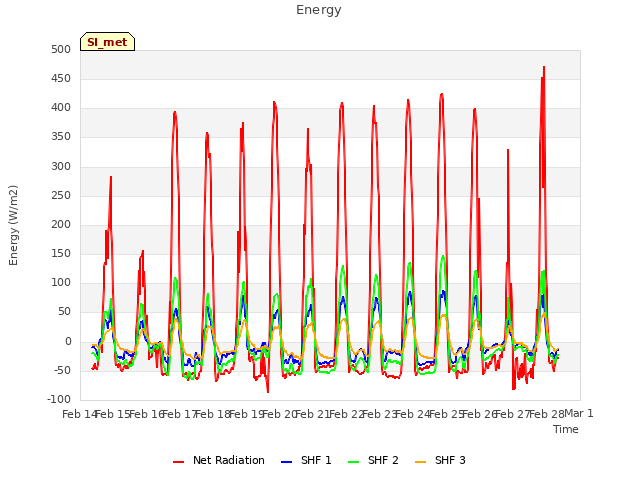640x480 pixels.
Task: Click the Feb 28 net radiation peak
Action: tap(544, 67)
